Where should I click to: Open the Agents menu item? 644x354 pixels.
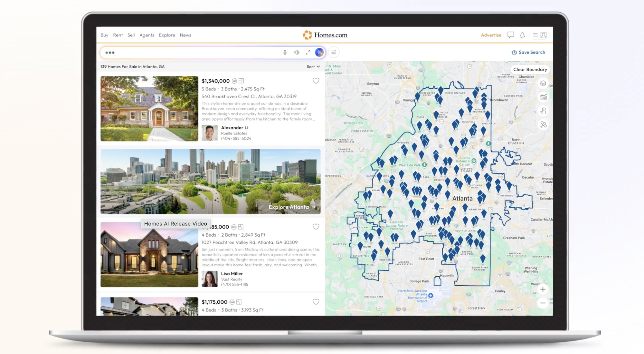coord(147,35)
